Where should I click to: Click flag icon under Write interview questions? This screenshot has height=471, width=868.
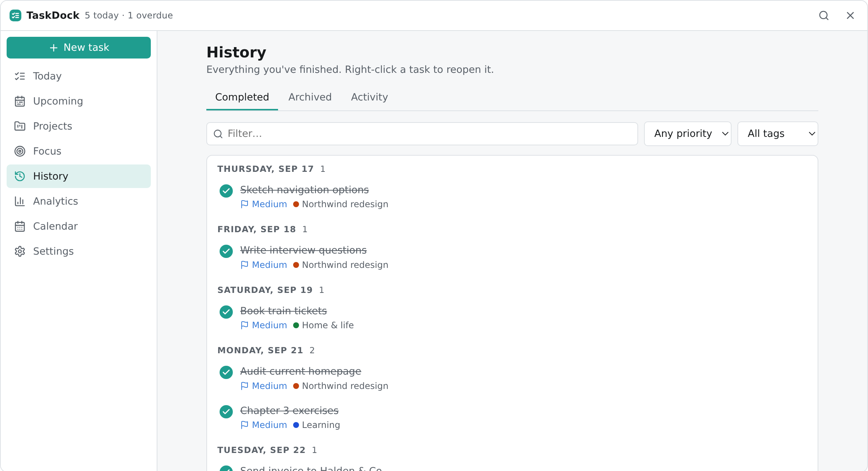tap(245, 265)
